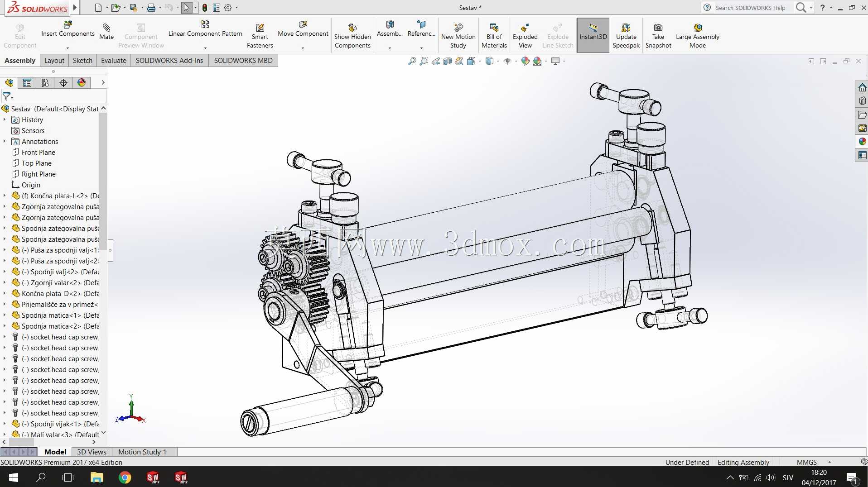This screenshot has width=868, height=487.
Task: Open MMGS unit system dropdown arrow
Action: click(829, 462)
